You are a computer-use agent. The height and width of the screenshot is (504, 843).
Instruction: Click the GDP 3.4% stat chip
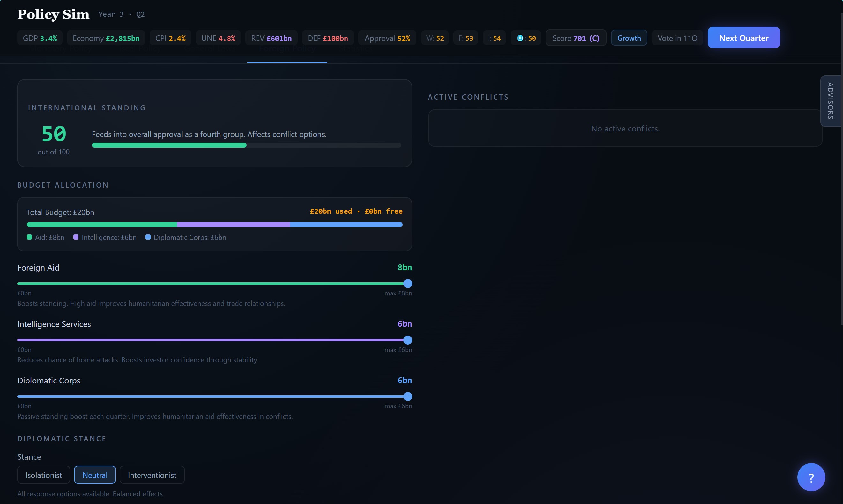pyautogui.click(x=40, y=38)
